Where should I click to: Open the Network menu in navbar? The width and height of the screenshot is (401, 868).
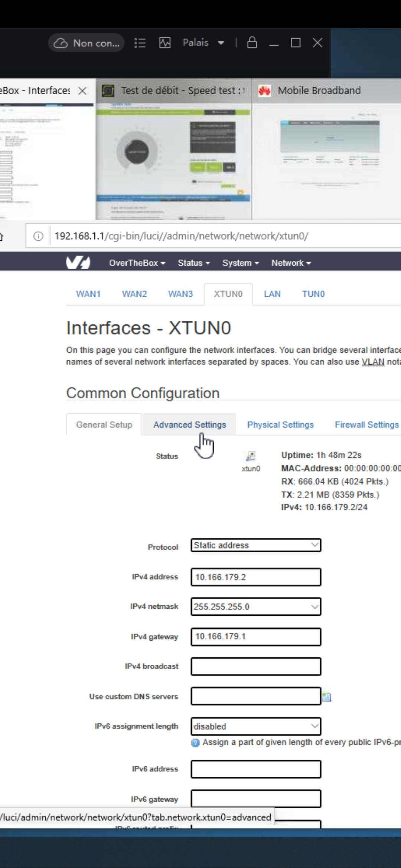coord(291,263)
